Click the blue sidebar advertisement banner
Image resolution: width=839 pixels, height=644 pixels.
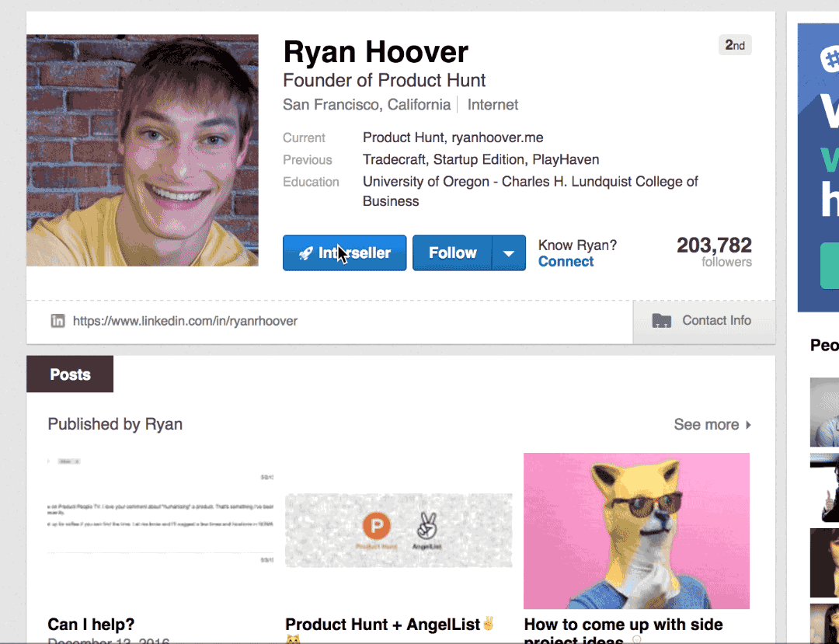point(818,168)
